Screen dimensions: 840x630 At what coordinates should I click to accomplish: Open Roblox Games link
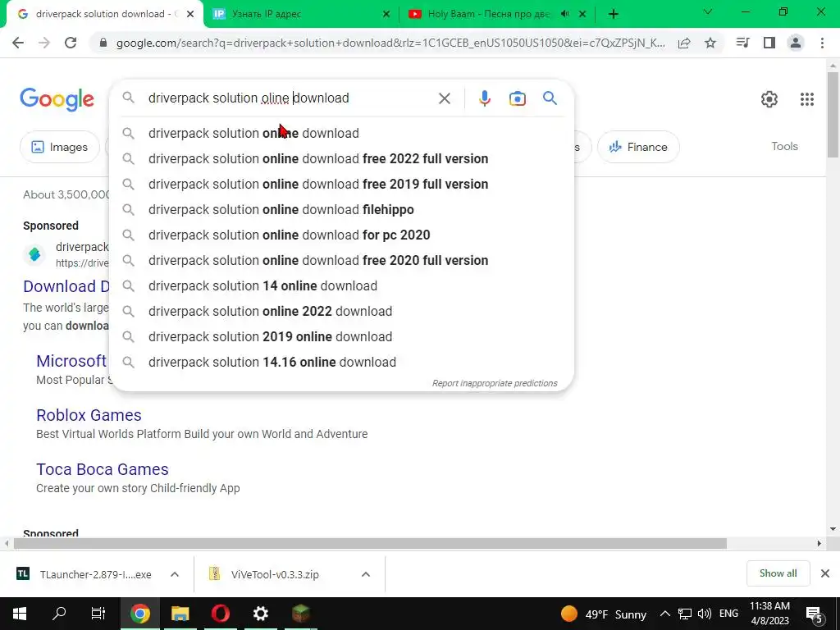coord(89,415)
